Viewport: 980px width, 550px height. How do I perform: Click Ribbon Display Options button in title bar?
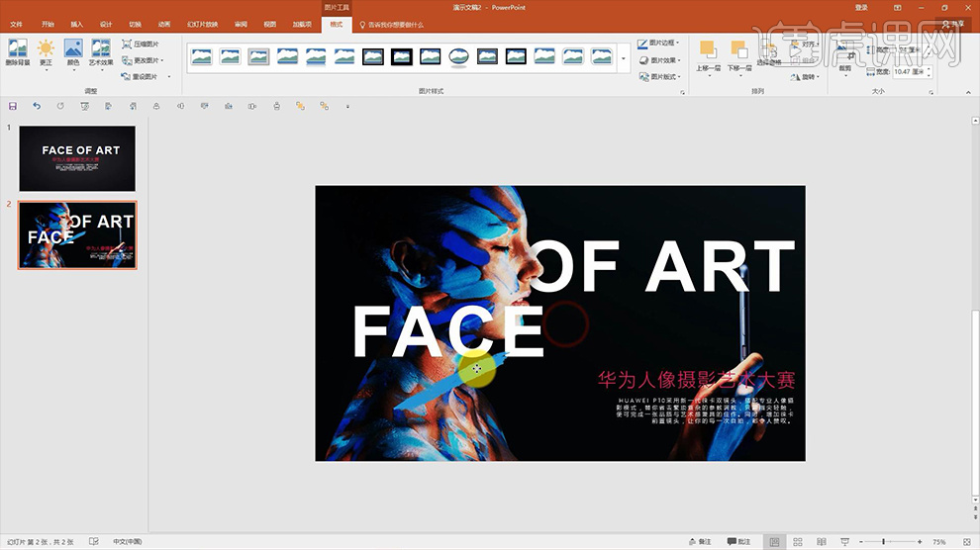(x=898, y=8)
